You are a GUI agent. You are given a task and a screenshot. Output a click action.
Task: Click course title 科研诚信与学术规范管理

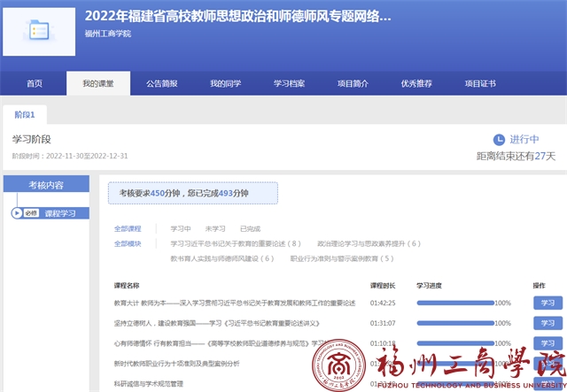click(149, 384)
